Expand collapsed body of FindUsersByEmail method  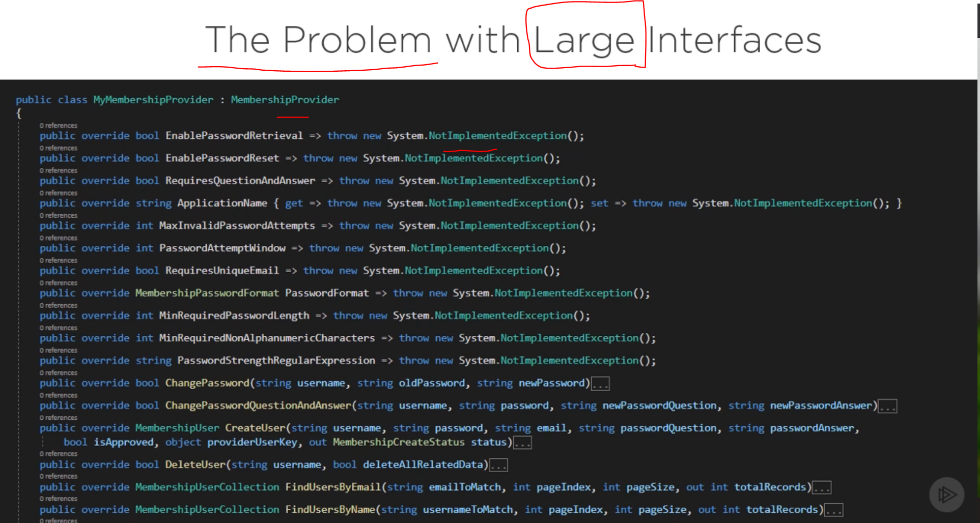[822, 487]
